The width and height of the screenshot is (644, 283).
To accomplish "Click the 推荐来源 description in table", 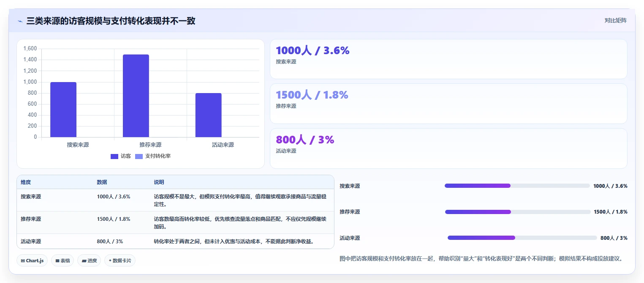I will (x=240, y=223).
